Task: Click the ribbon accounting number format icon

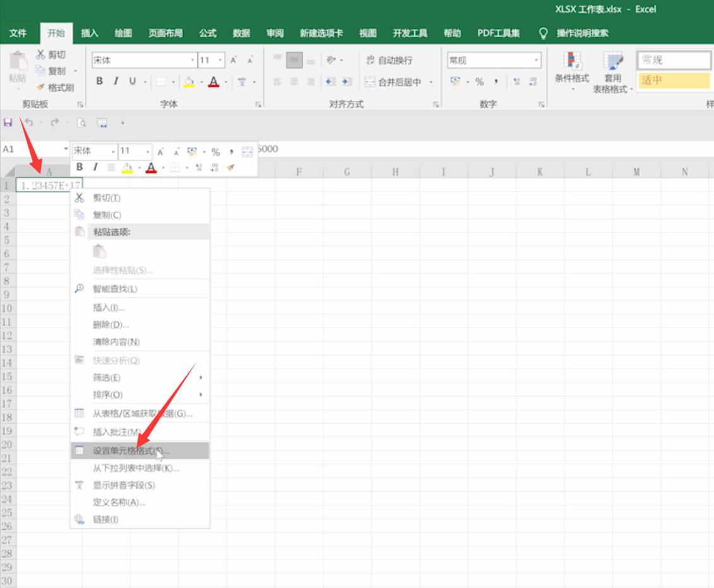Action: pyautogui.click(x=455, y=81)
